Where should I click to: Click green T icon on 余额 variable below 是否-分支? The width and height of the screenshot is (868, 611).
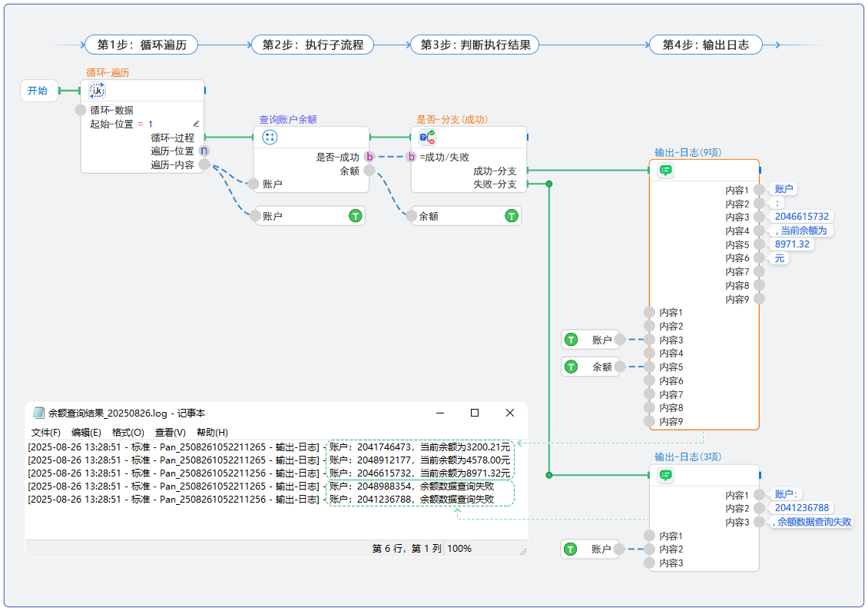tap(512, 217)
